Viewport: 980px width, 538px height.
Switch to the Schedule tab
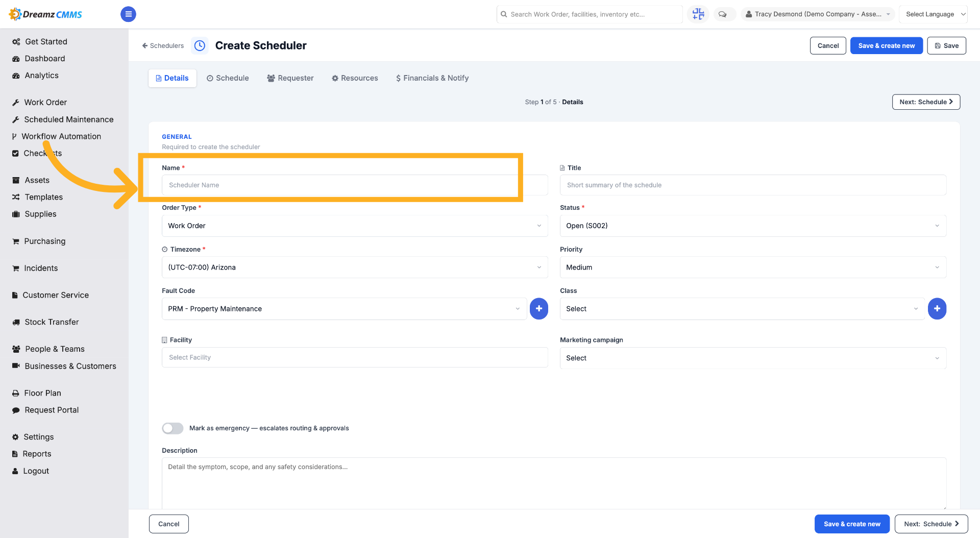coord(228,78)
